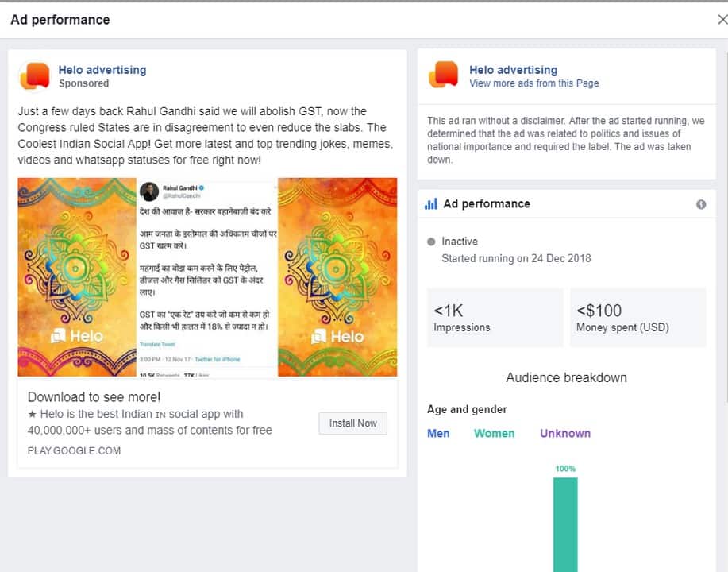Toggle the Men legend in the audience chart

click(x=438, y=433)
